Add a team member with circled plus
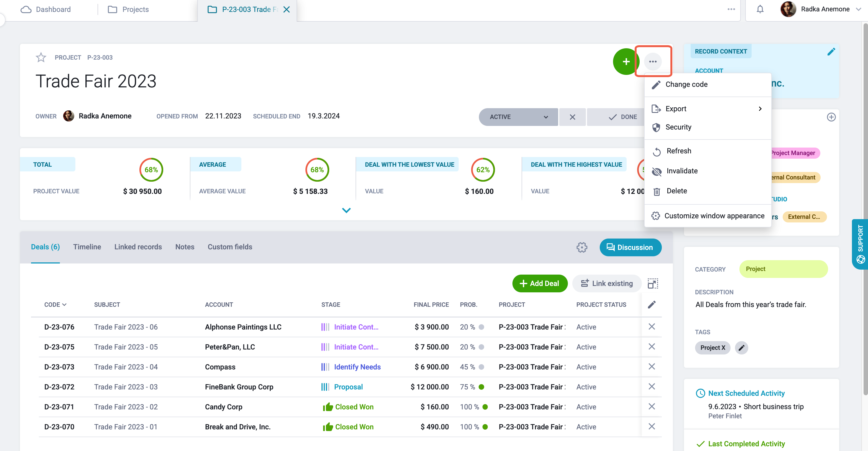 point(831,117)
